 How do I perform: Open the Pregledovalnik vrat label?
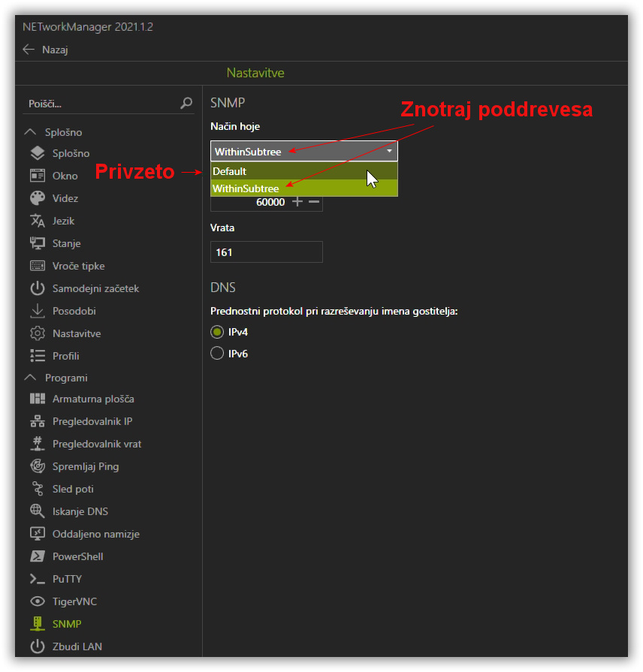tap(97, 444)
